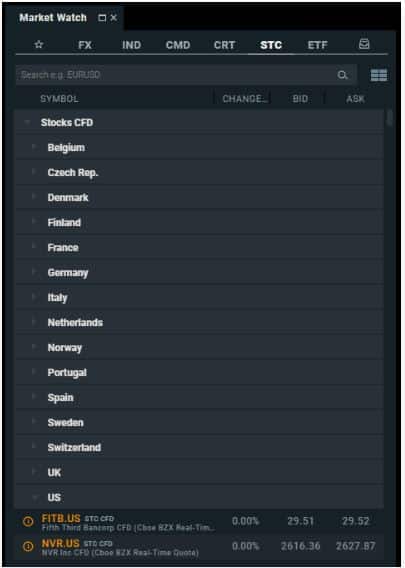The height and width of the screenshot is (568, 405).
Task: Switch to the ETF tab
Action: pos(317,45)
